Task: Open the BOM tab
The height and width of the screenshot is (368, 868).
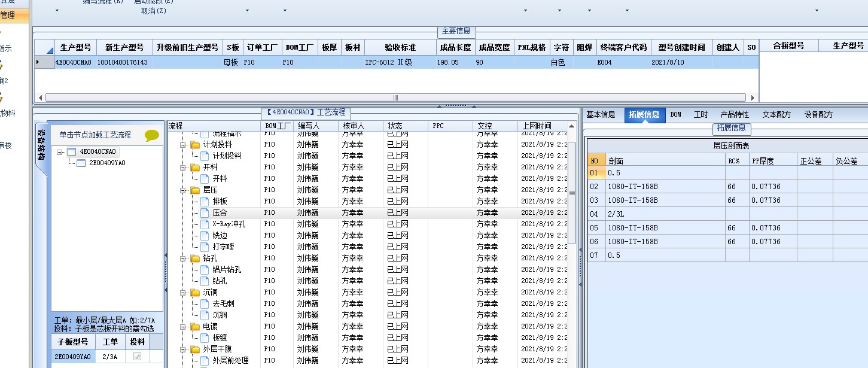Action: [x=675, y=114]
